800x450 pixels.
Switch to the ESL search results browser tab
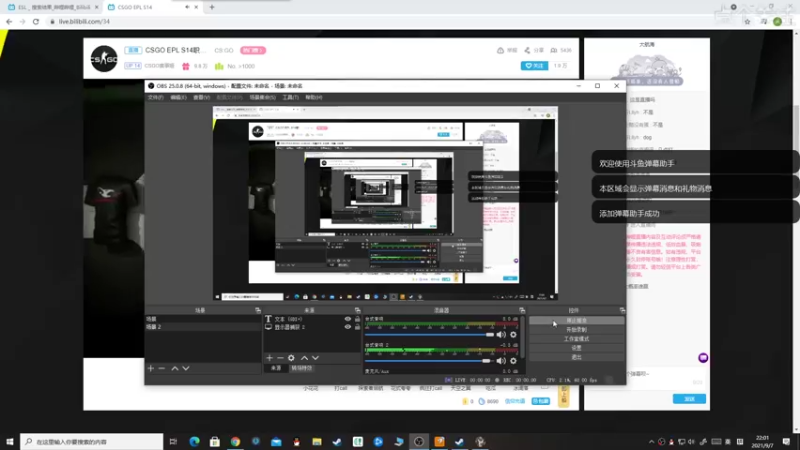[x=53, y=7]
